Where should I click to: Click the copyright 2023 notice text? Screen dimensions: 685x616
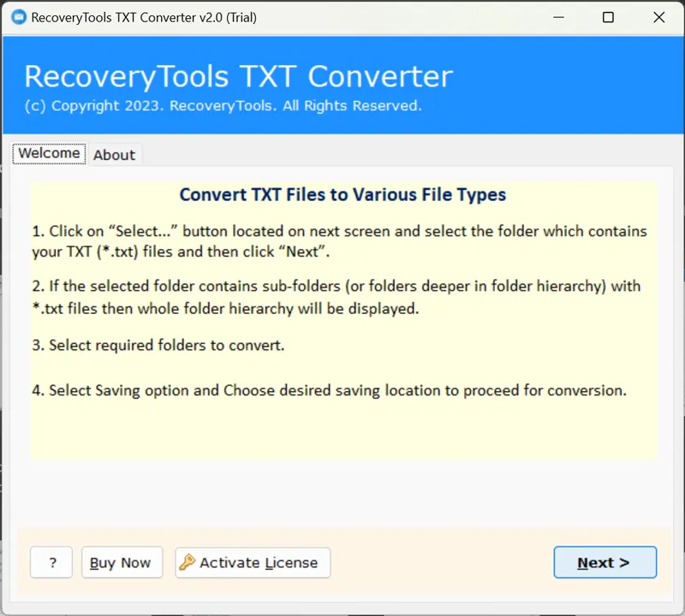click(223, 105)
